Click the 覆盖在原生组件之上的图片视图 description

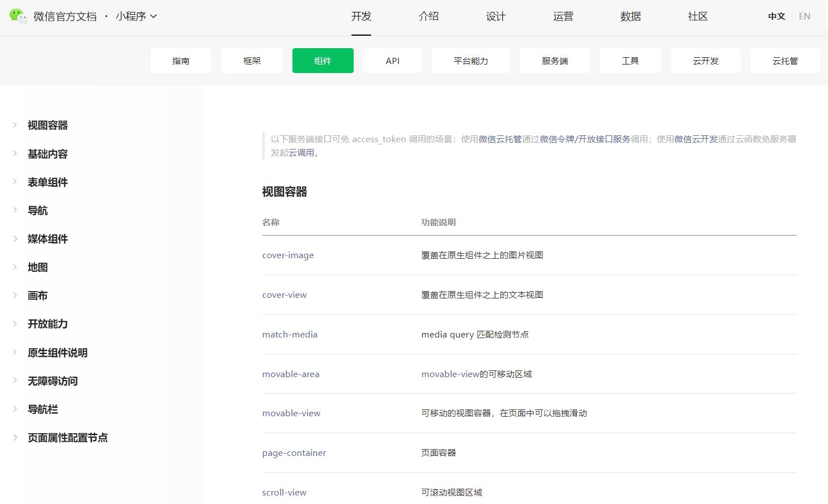[x=482, y=255]
